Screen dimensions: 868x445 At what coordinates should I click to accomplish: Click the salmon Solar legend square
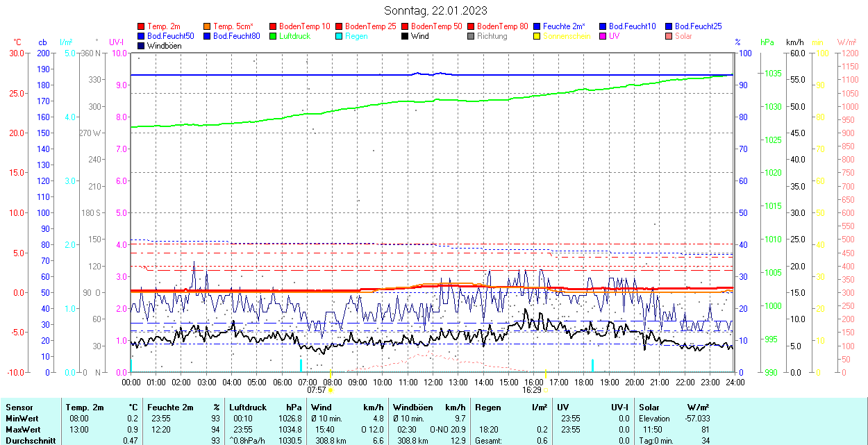[x=669, y=36]
